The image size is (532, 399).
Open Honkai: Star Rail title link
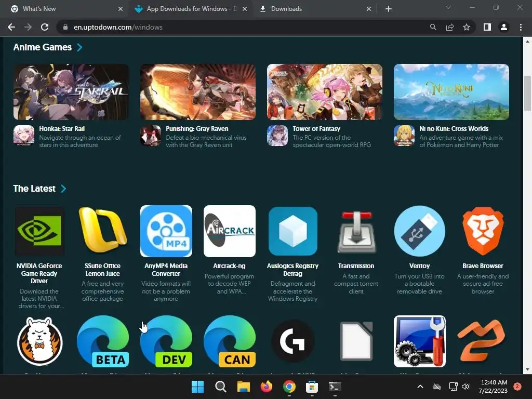62,129
